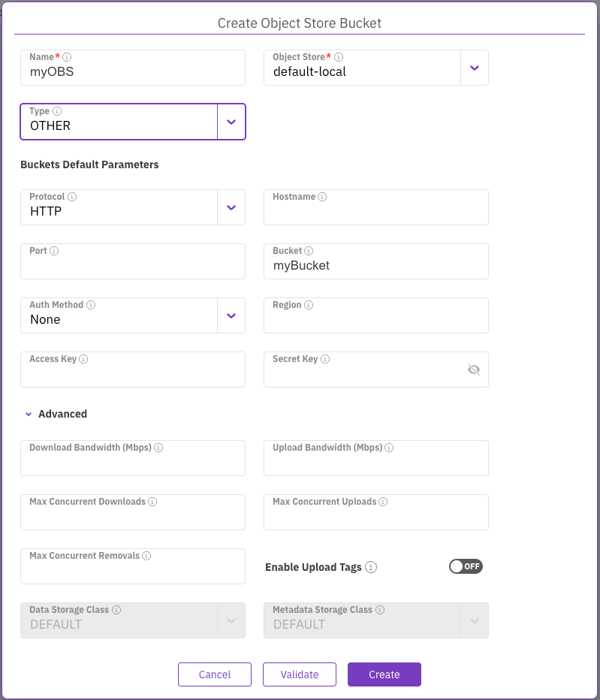Screen dimensions: 600x700
Task: Click the info icon next to Region
Action: coord(309,305)
